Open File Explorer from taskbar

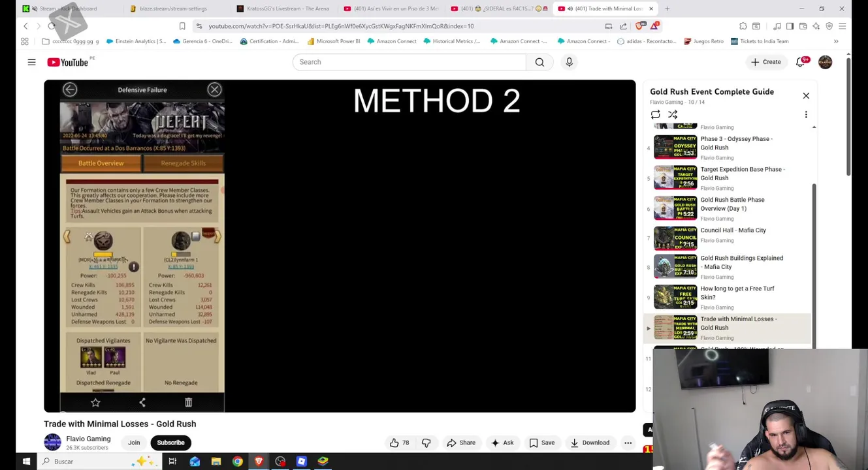216,462
